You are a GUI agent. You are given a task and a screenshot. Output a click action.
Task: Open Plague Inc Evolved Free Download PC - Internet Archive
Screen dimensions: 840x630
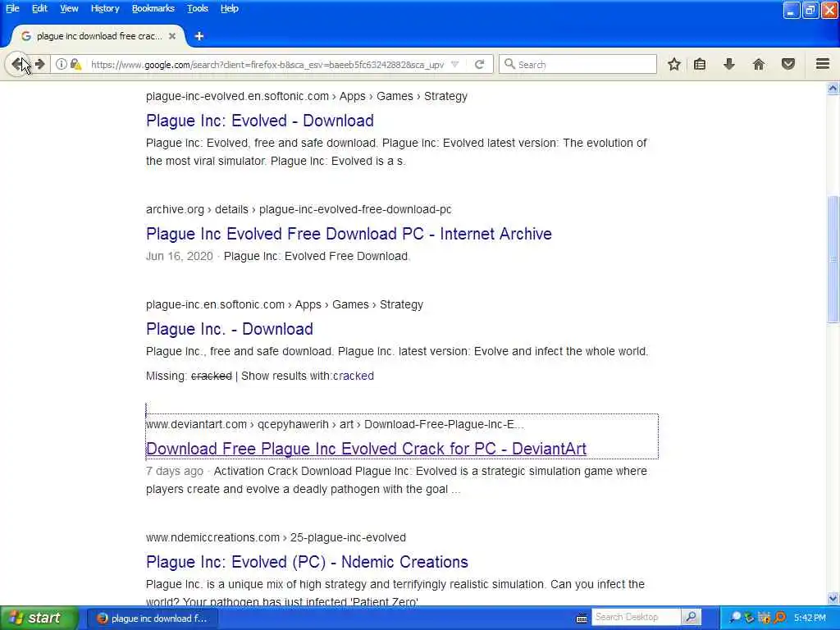[349, 234]
